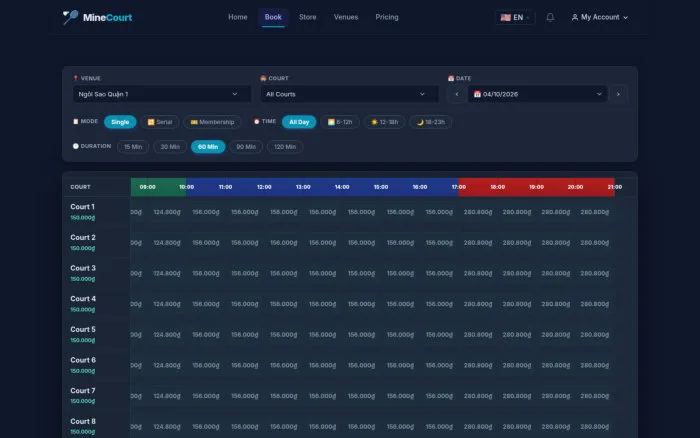Click the red 18:00 timeline header
The image size is (700, 438).
tap(497, 187)
